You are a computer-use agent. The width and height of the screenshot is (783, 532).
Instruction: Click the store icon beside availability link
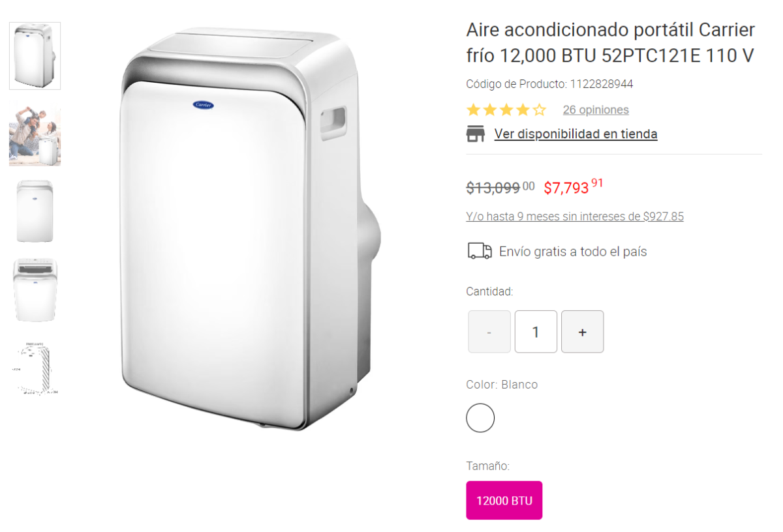pos(476,134)
